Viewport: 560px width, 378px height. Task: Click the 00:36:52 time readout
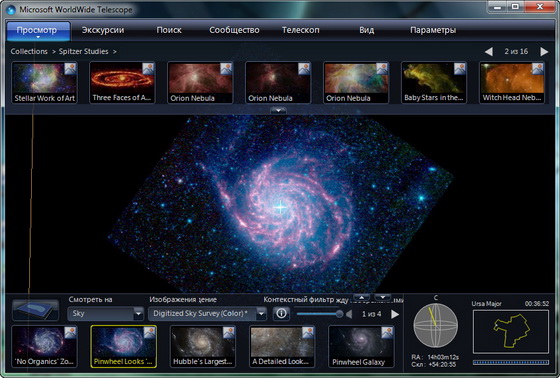point(537,304)
